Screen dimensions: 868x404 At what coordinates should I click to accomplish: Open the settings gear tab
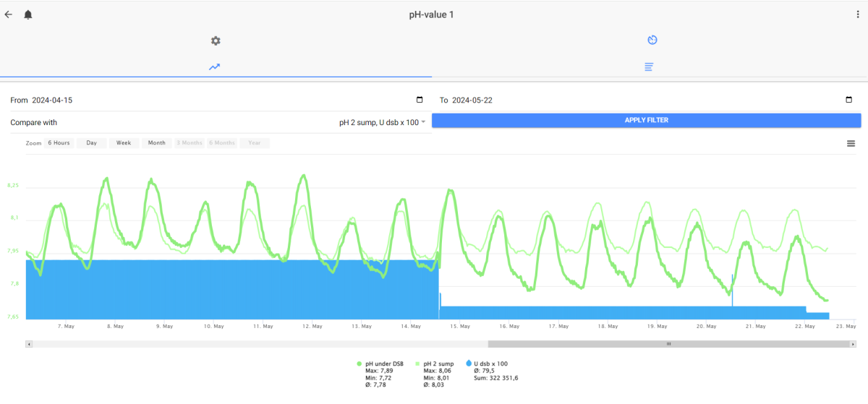point(216,40)
